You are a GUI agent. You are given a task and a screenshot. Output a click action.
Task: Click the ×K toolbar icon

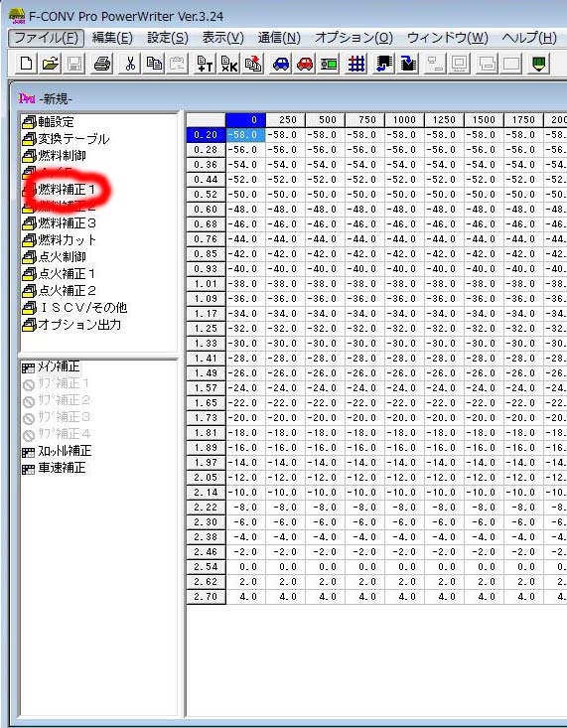pos(229,64)
